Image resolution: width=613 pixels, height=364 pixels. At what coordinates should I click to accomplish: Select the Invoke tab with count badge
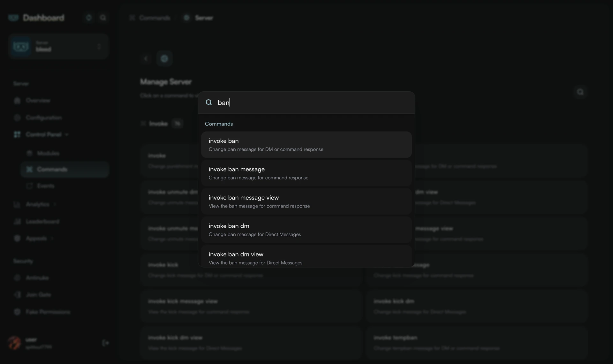[162, 124]
